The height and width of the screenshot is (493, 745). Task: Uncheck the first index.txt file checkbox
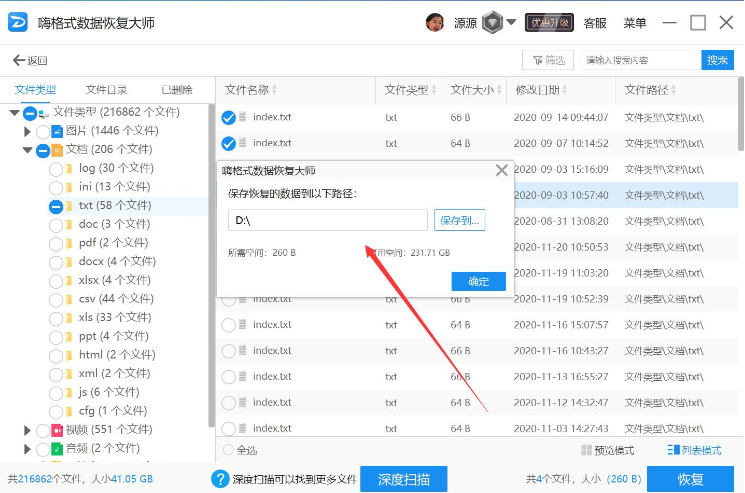pos(229,117)
